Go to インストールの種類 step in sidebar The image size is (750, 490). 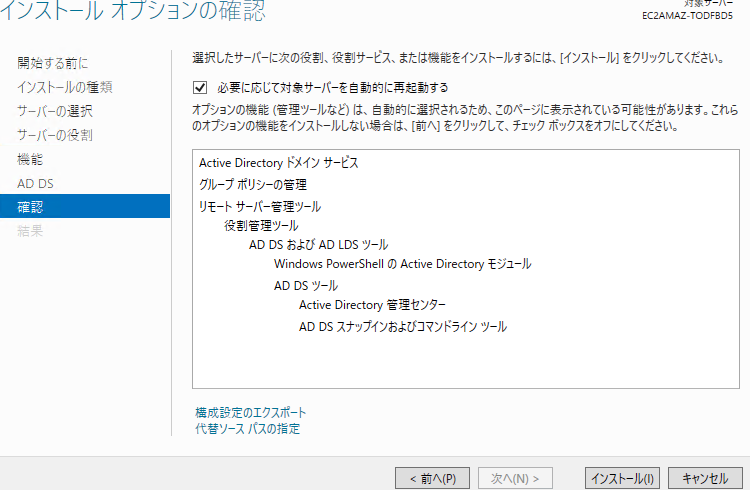(x=65, y=87)
